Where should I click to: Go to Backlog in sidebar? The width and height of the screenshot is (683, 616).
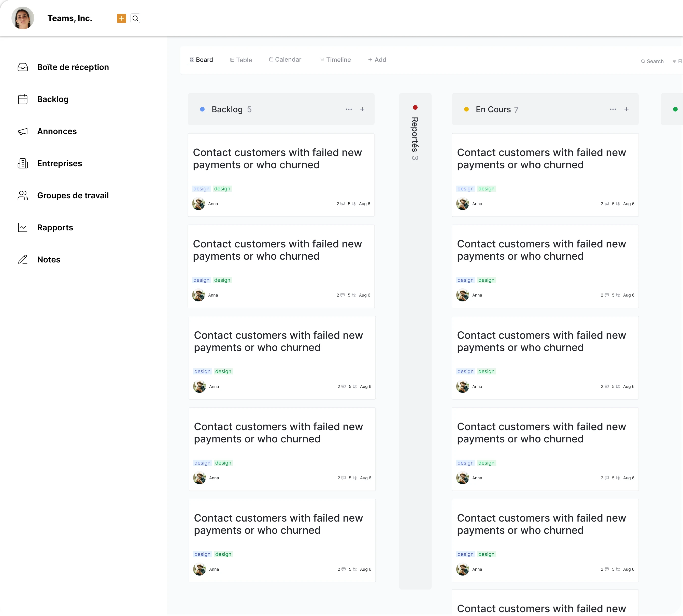tap(53, 99)
